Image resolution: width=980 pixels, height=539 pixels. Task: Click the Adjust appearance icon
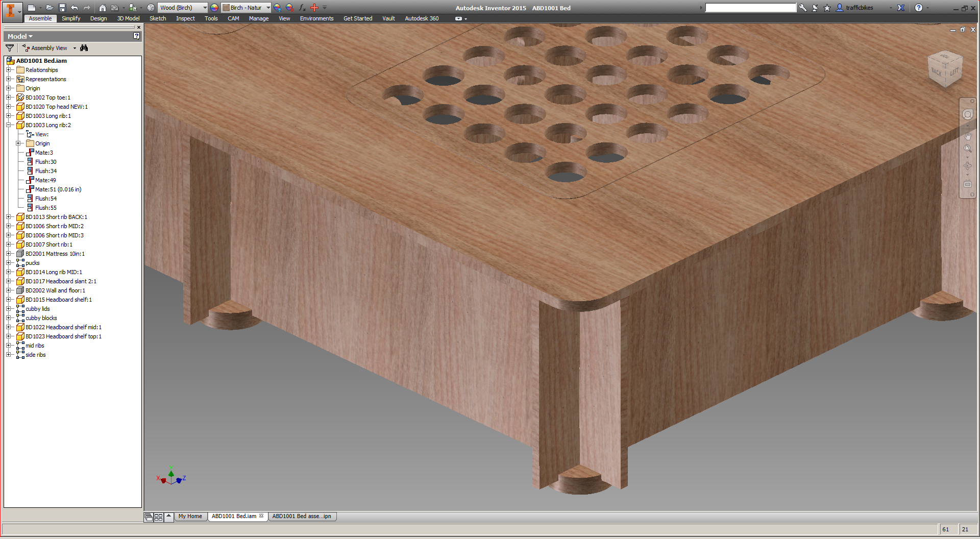tap(278, 8)
